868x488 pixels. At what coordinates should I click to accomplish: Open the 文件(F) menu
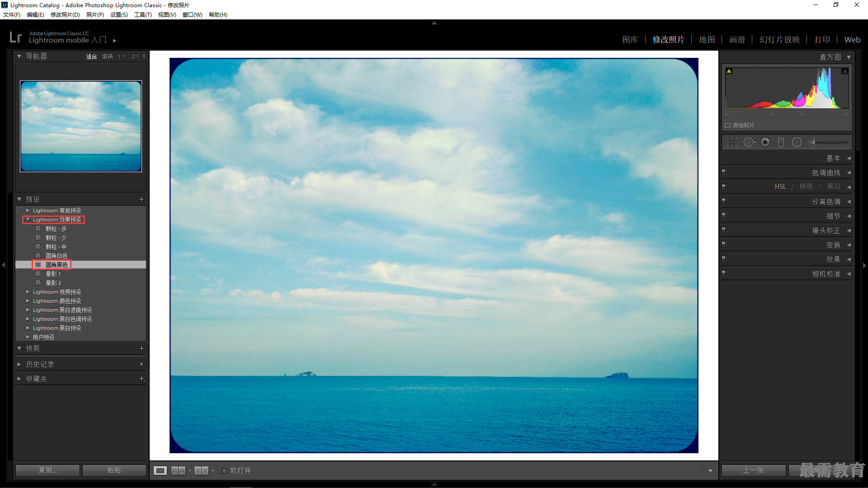coord(12,15)
